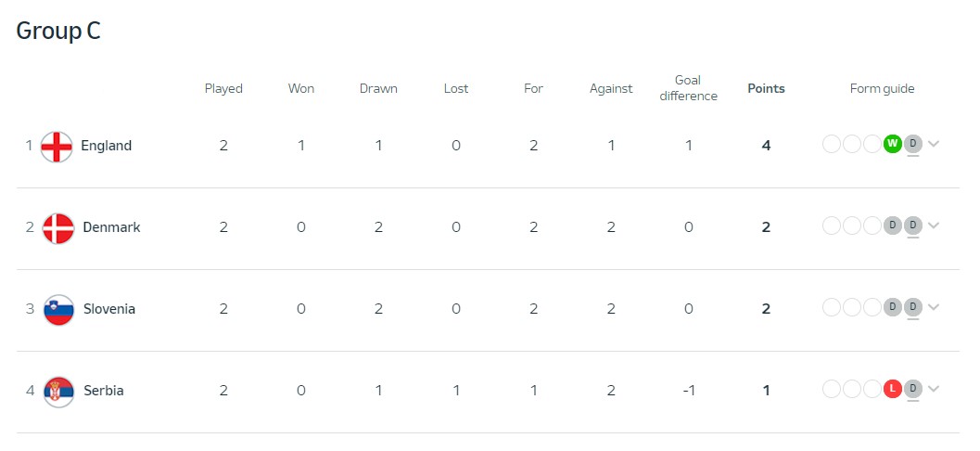Click Slovenia's underlined D form badge
Viewport: 980px width, 451px height.
tap(913, 307)
